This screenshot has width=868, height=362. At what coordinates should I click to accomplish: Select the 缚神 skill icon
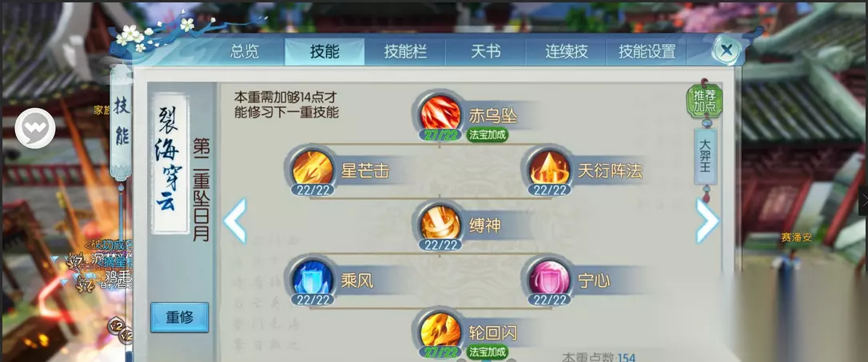coord(440,223)
